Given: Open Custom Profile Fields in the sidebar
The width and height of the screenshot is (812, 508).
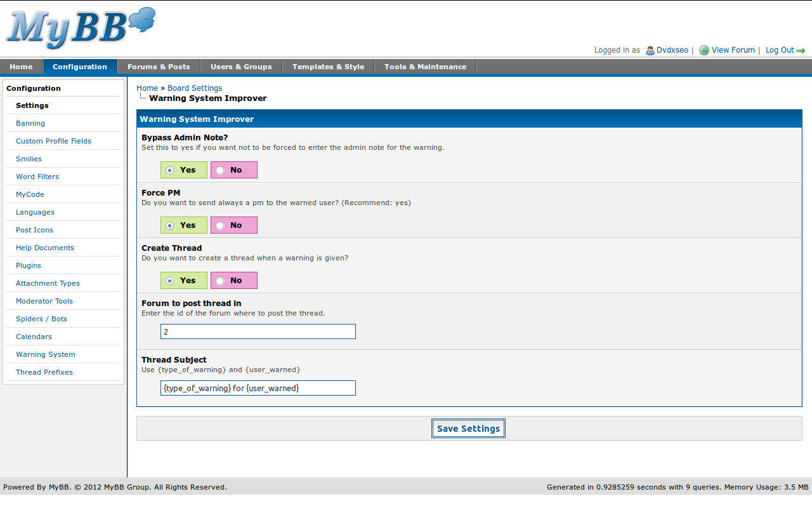Looking at the screenshot, I should [x=53, y=141].
